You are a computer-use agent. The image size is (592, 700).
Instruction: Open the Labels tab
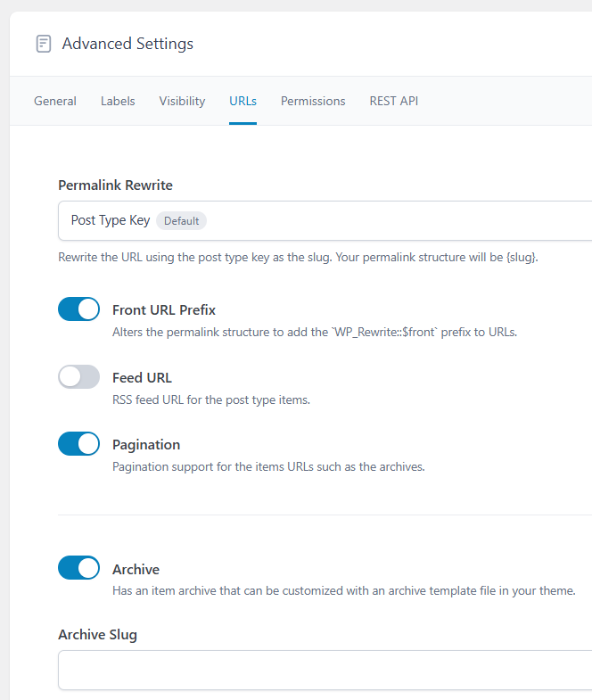[118, 101]
